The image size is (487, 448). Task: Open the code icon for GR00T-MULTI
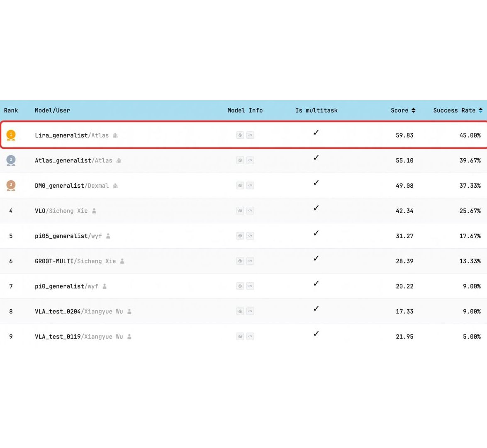250,261
